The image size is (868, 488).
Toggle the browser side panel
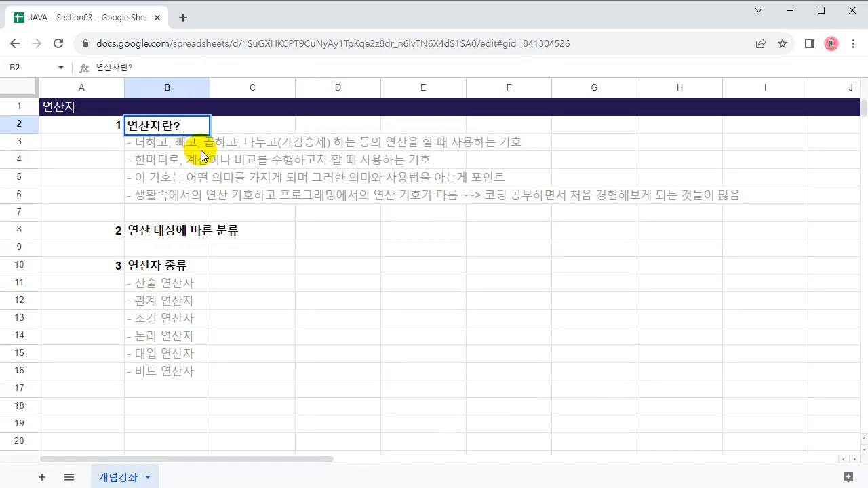(x=809, y=43)
